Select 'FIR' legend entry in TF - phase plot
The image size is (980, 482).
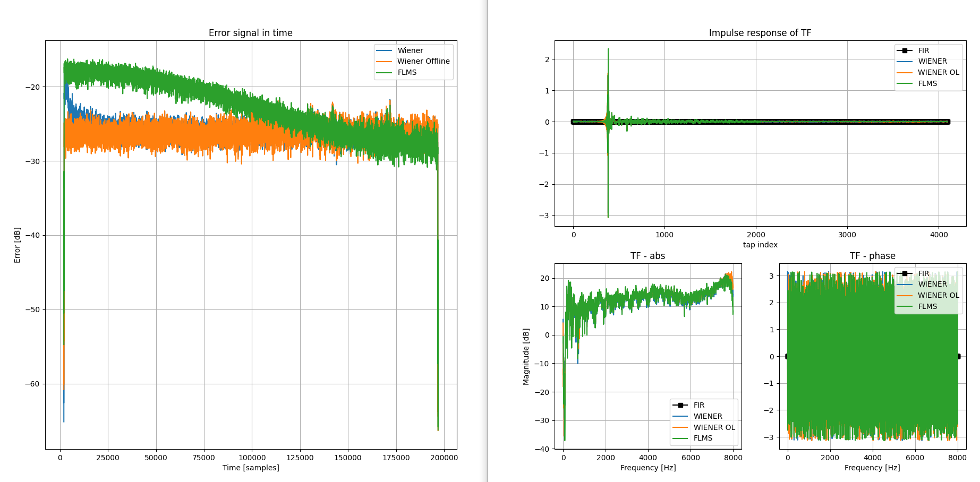[x=924, y=273]
